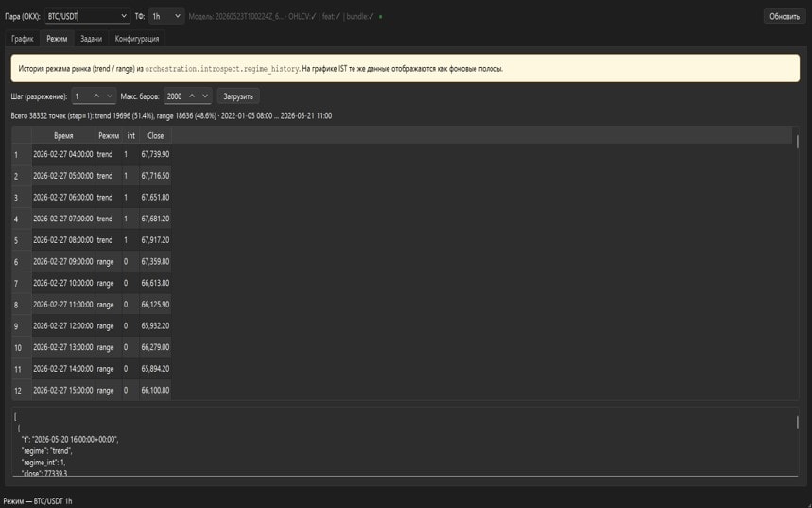Click the close value 65,932.20
Screen dimensions: 812x508
[x=155, y=326]
